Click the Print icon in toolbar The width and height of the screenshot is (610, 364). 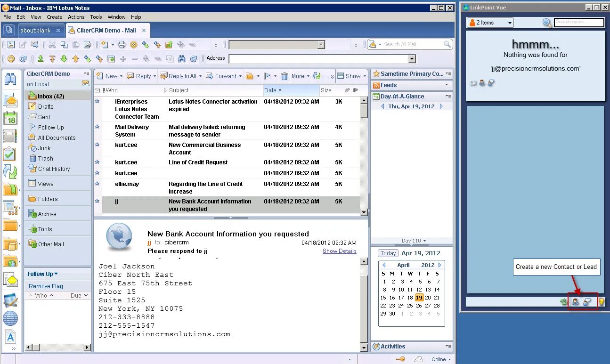tap(122, 45)
